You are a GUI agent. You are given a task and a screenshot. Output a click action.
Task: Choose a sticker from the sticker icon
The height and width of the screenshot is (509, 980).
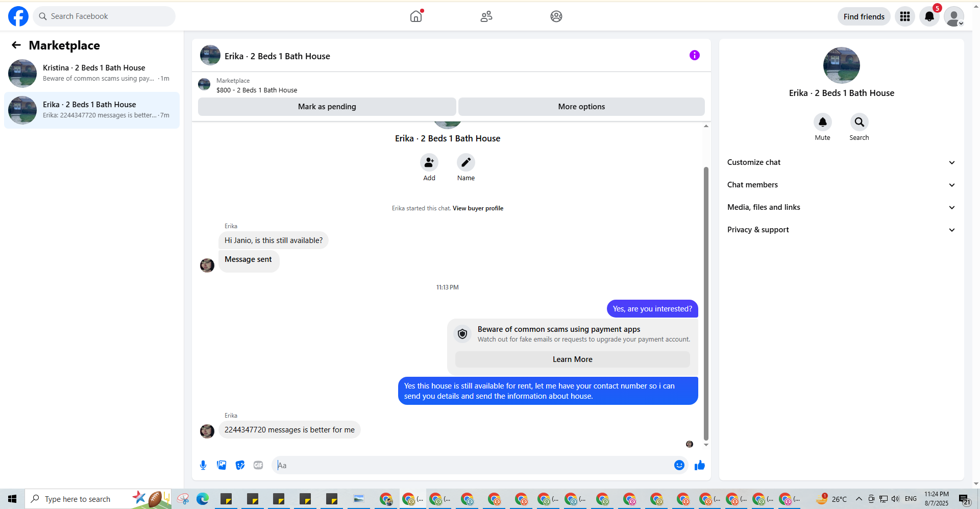240,465
